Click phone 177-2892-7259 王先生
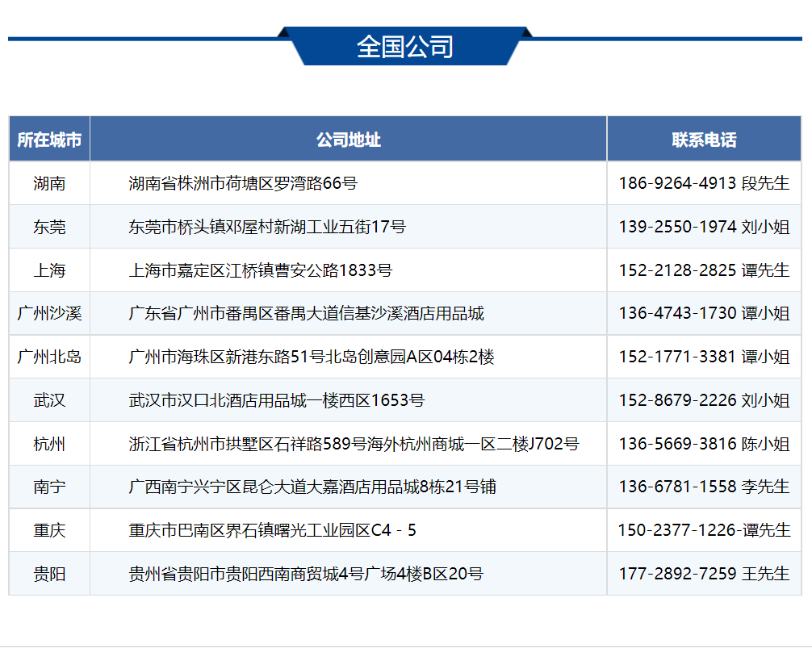812x648 pixels. coord(704,574)
